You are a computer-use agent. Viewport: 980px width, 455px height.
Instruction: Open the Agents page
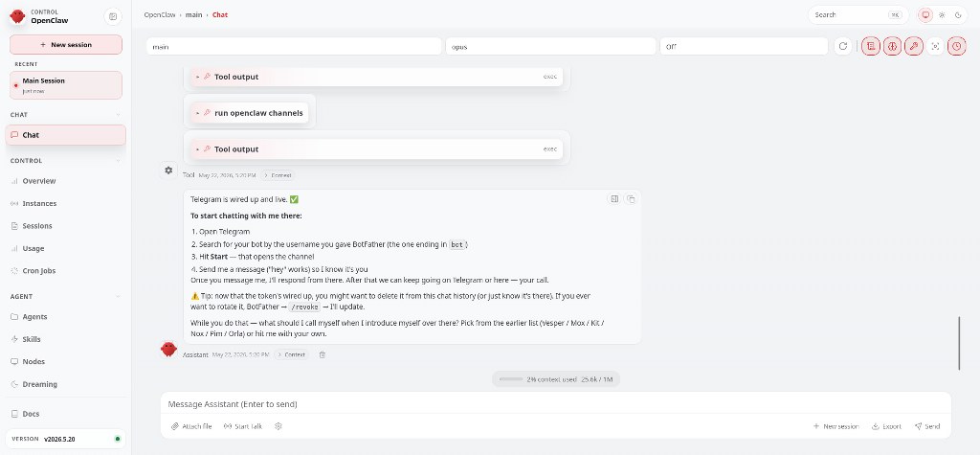[66, 317]
